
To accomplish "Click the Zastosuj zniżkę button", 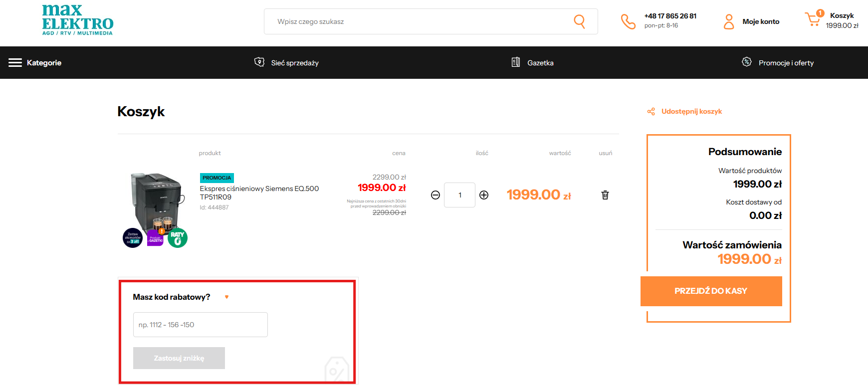I will pos(179,358).
